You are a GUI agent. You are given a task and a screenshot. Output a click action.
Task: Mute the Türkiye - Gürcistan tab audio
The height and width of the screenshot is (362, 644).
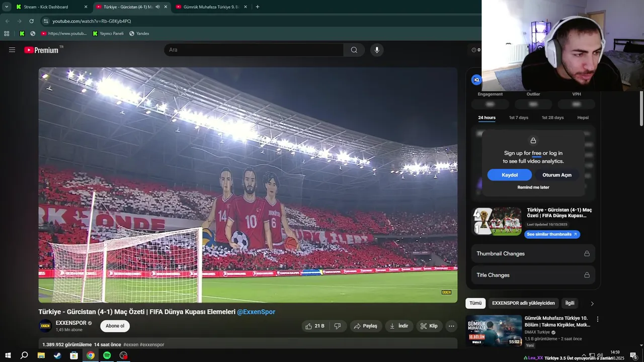(x=157, y=7)
